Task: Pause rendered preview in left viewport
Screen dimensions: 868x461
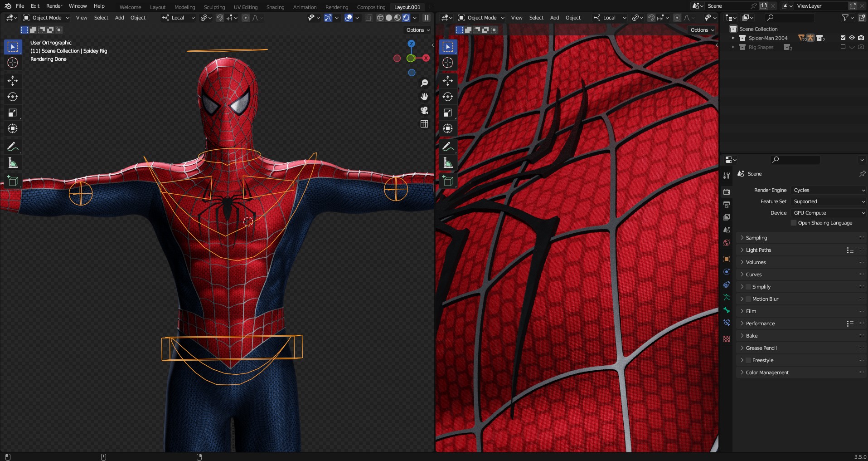Action: pos(427,18)
